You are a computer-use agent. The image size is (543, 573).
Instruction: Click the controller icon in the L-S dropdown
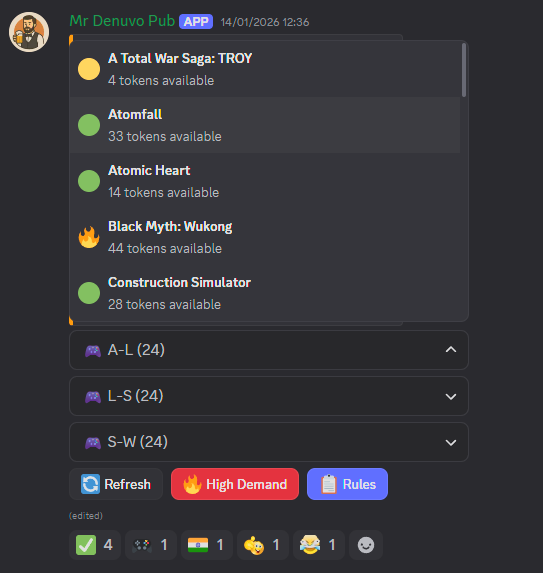coord(93,396)
